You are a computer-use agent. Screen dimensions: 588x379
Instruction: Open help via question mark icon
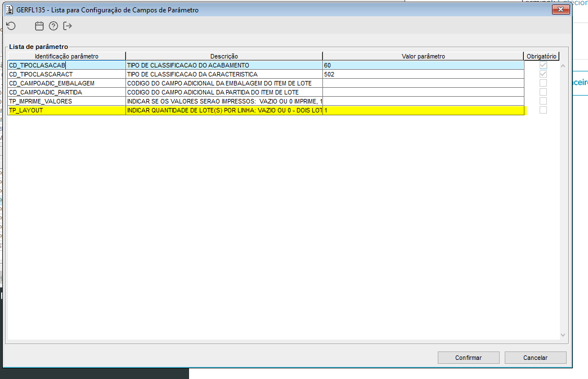tap(53, 26)
